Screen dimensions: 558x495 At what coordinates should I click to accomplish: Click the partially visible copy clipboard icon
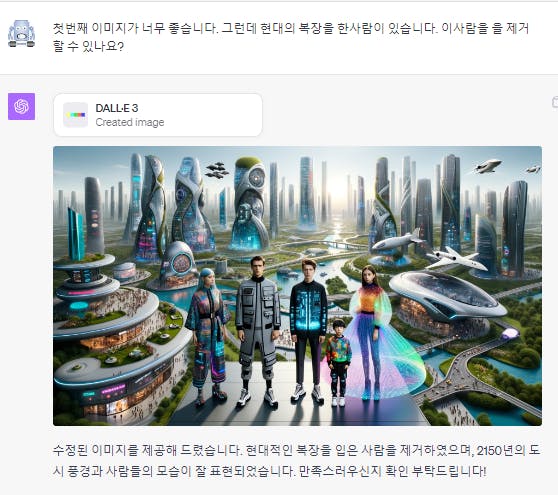(x=555, y=102)
